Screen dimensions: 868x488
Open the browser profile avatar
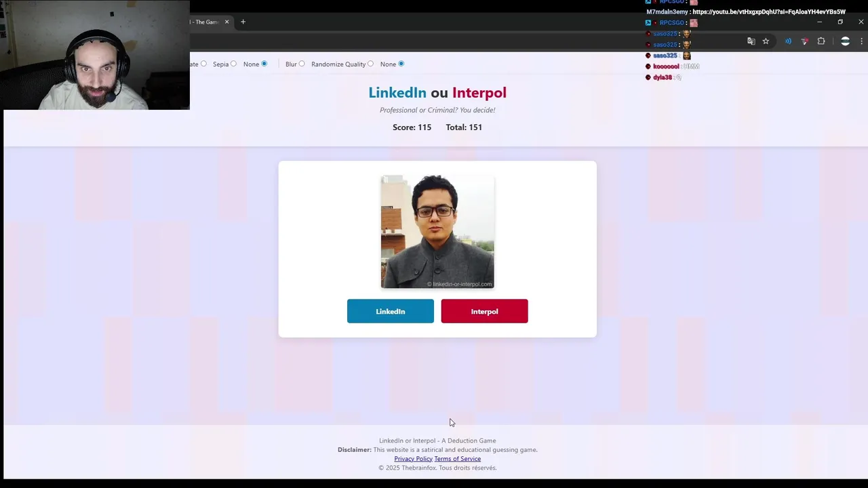click(x=845, y=41)
